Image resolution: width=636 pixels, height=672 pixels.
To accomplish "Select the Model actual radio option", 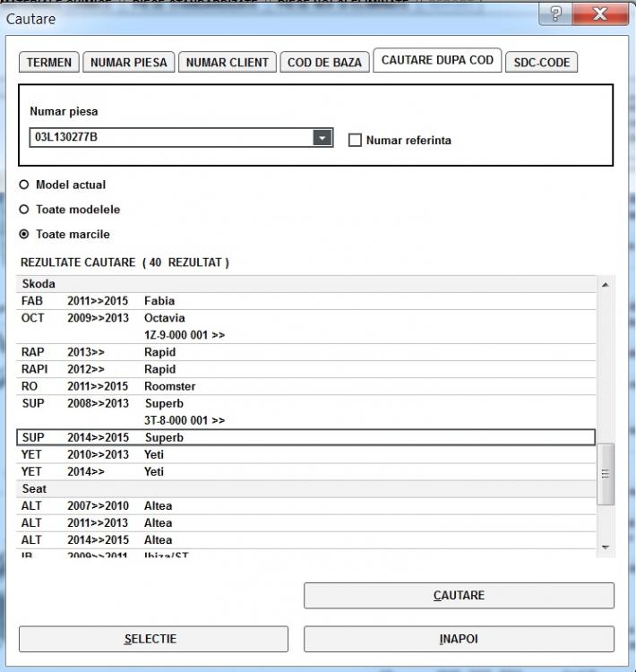I will (x=24, y=185).
